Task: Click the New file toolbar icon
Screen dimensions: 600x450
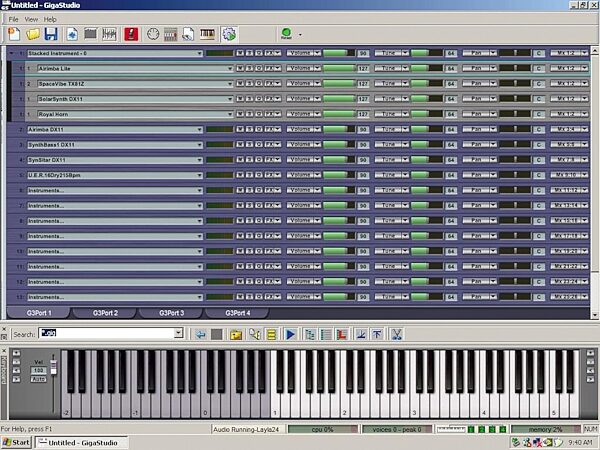Action: click(x=14, y=34)
